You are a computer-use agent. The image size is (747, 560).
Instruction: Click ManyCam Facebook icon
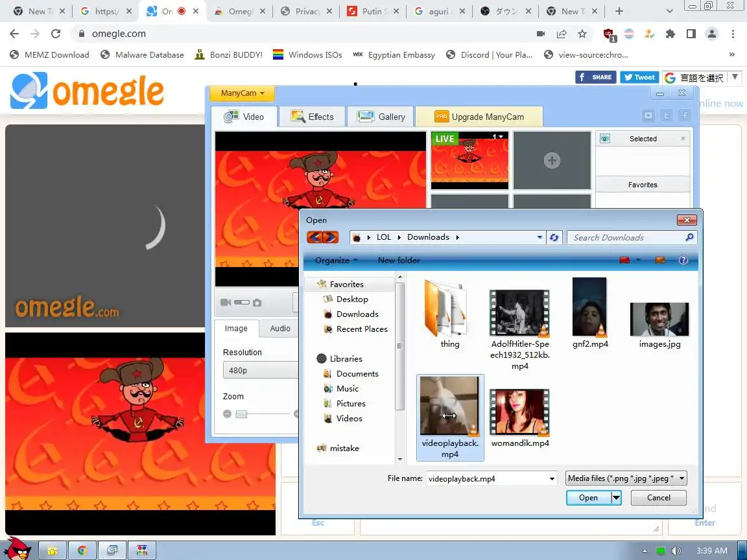[x=685, y=115]
